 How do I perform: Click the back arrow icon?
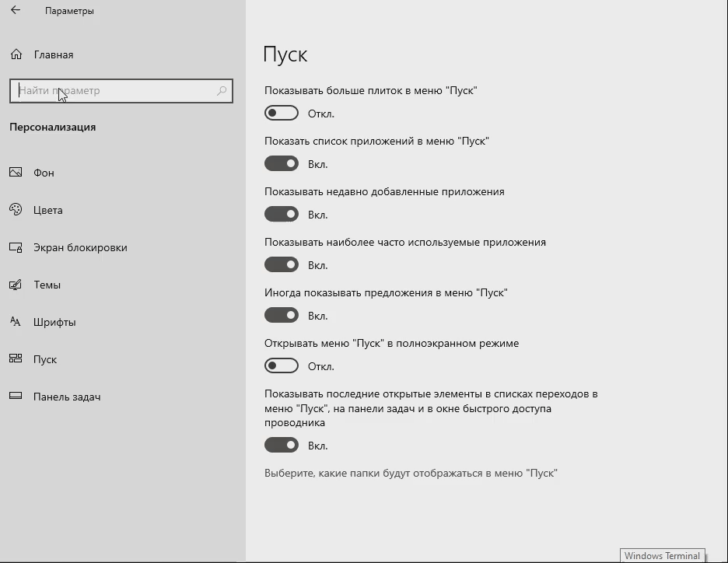click(x=16, y=10)
